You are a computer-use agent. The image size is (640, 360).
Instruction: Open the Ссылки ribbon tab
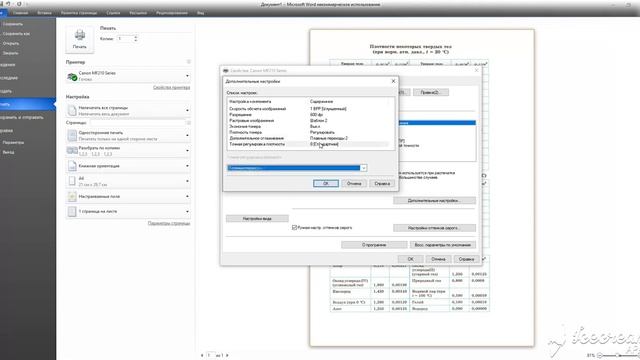113,13
